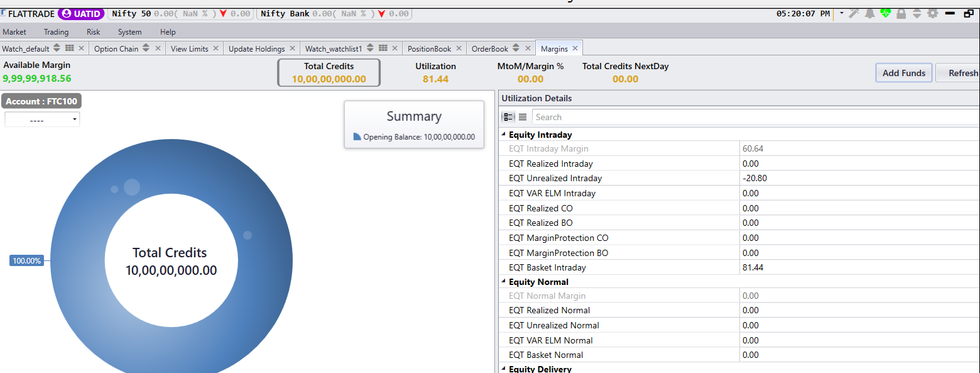Click the Account : FTC100 label
This screenshot has width=980, height=373.
pos(41,101)
